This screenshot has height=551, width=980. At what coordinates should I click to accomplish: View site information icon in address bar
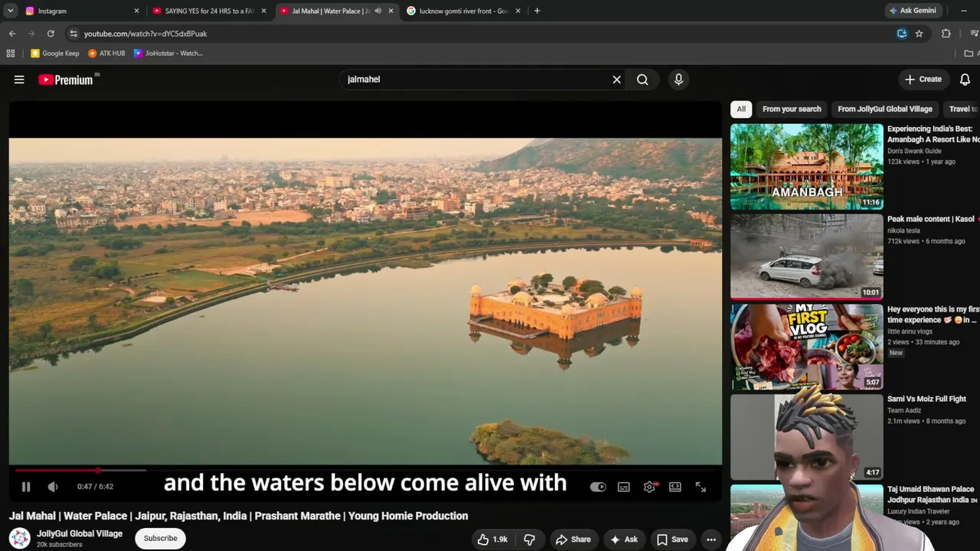point(73,34)
